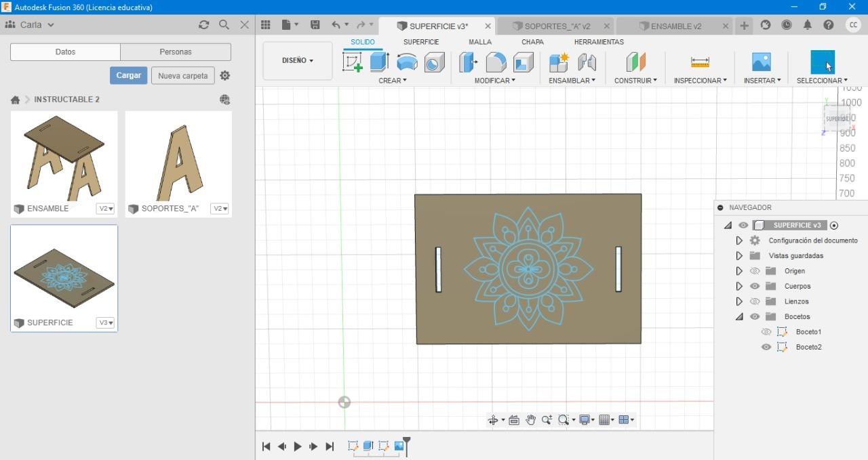Image resolution: width=868 pixels, height=460 pixels.
Task: Click the New Component icon
Action: tap(559, 62)
